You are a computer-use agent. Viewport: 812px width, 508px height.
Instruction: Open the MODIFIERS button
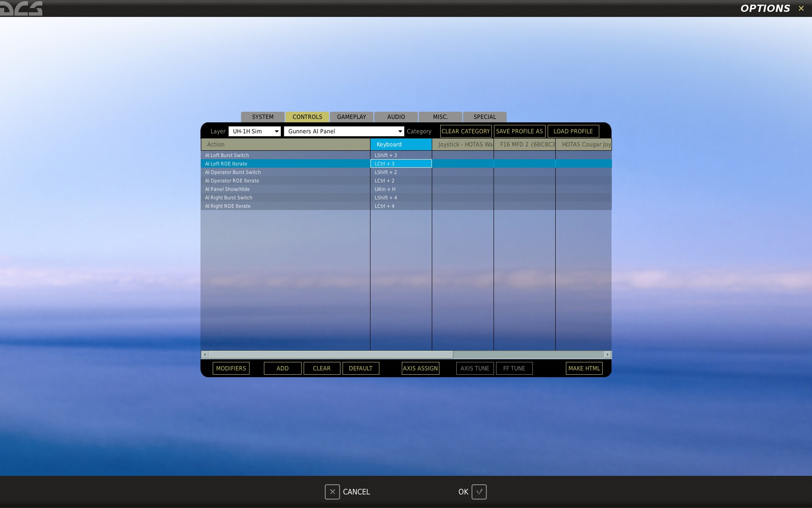[x=231, y=368]
